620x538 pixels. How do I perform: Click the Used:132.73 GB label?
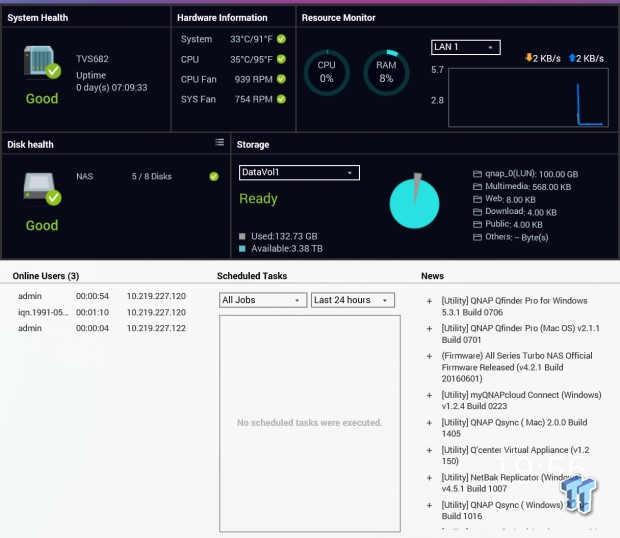click(x=284, y=236)
